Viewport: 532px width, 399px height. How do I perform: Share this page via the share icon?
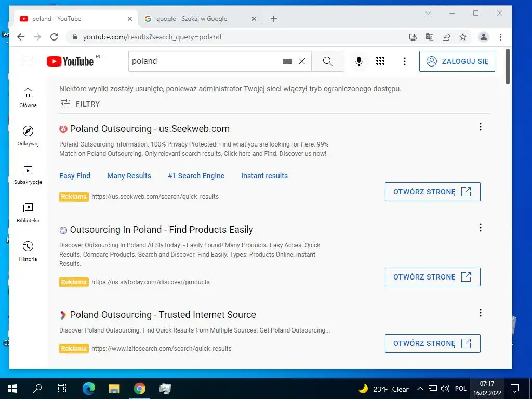click(x=446, y=37)
